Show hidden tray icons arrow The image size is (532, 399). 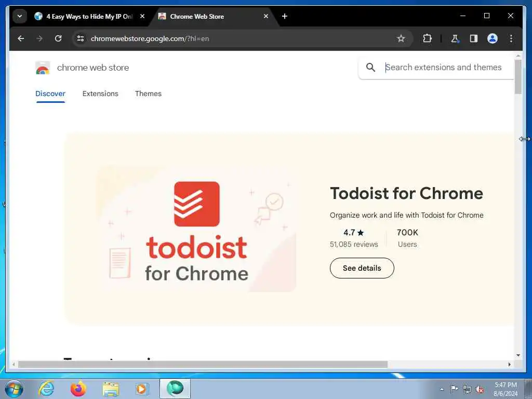(442, 389)
